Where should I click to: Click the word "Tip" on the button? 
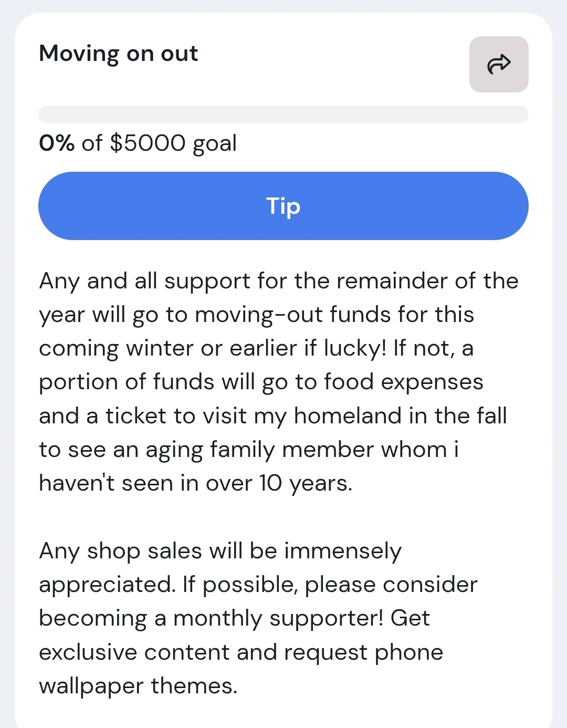(283, 206)
